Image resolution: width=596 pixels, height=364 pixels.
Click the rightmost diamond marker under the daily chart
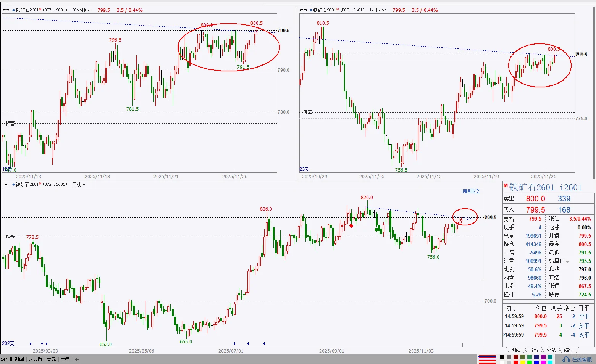264,344
